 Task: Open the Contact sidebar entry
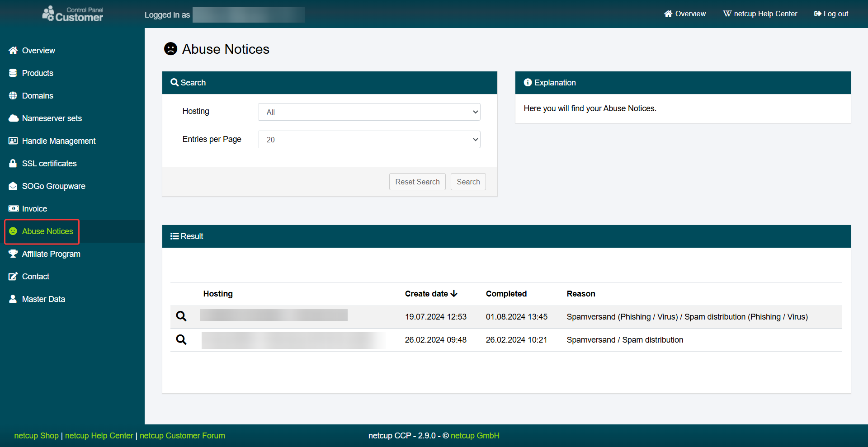pos(35,277)
